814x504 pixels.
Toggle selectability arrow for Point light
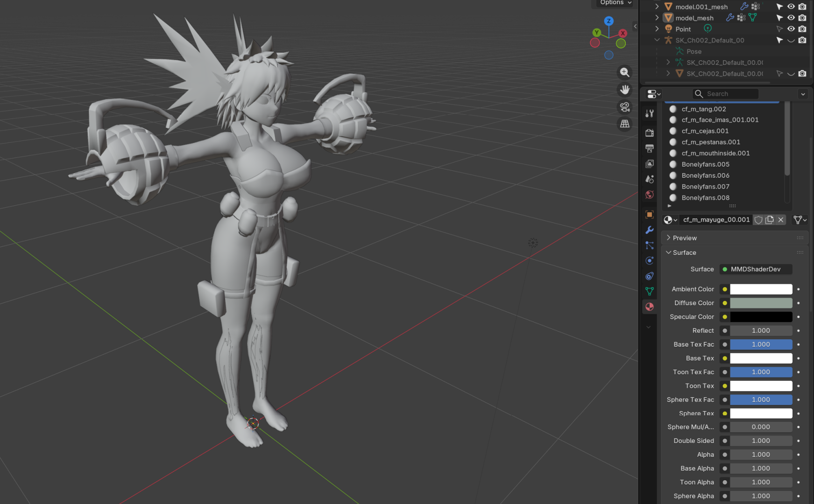click(779, 29)
